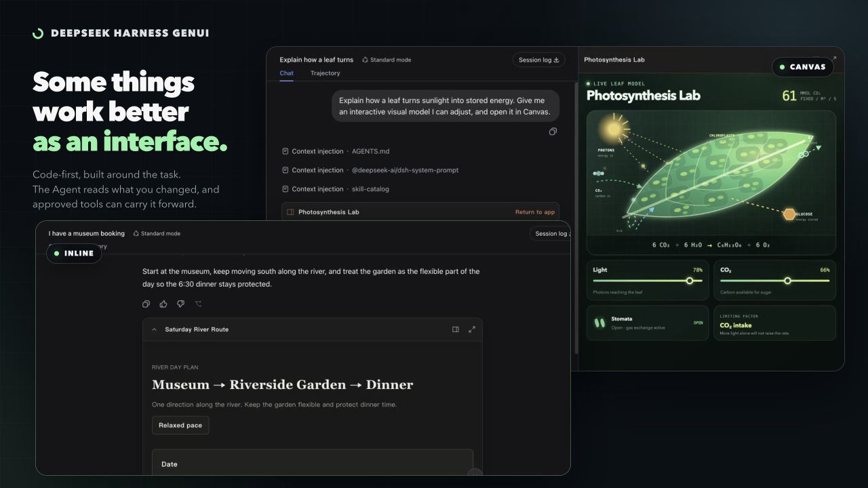Click the sun icon in the leaf diagram

click(614, 129)
